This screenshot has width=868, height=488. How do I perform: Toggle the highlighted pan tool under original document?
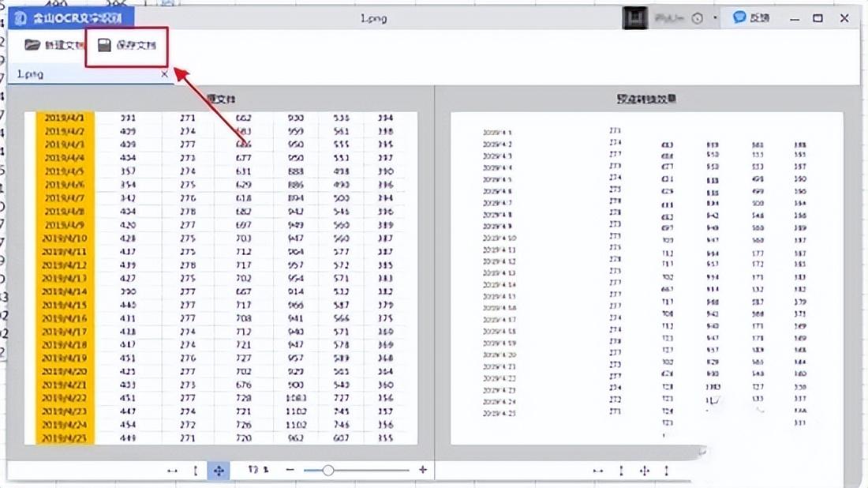point(219,471)
